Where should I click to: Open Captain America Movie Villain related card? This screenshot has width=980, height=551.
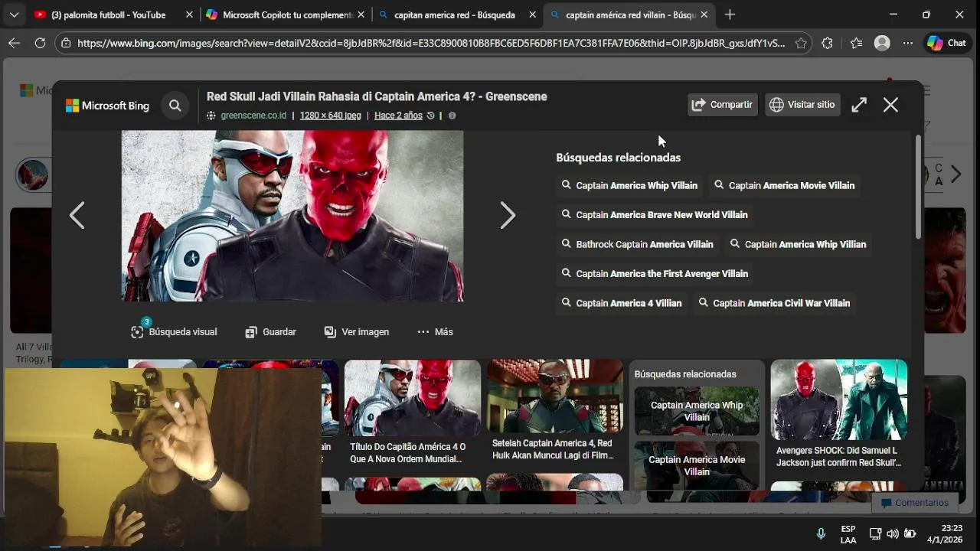coord(697,465)
